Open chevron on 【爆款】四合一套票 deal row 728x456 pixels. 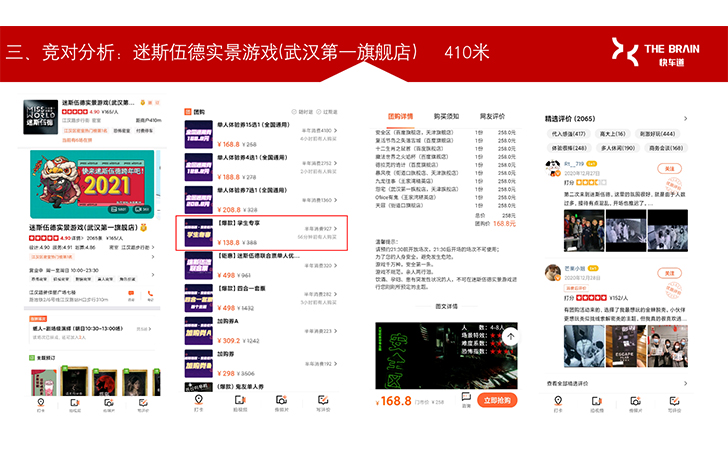[x=335, y=294]
